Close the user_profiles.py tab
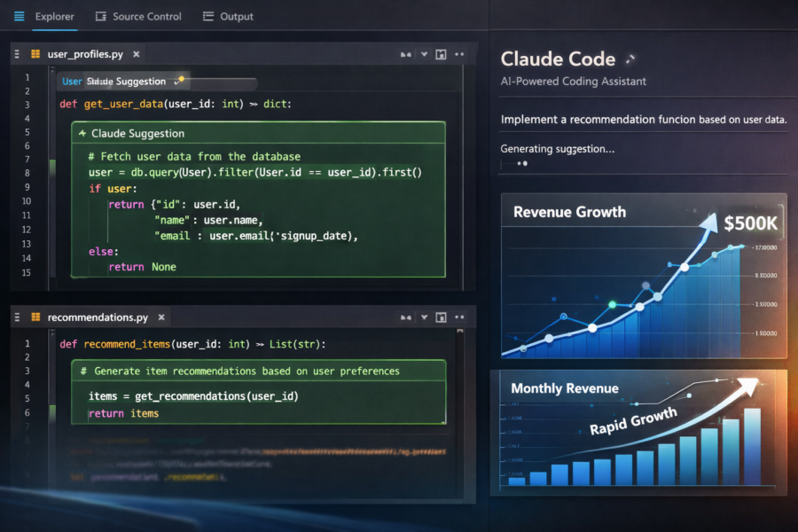The height and width of the screenshot is (532, 798). (137, 54)
